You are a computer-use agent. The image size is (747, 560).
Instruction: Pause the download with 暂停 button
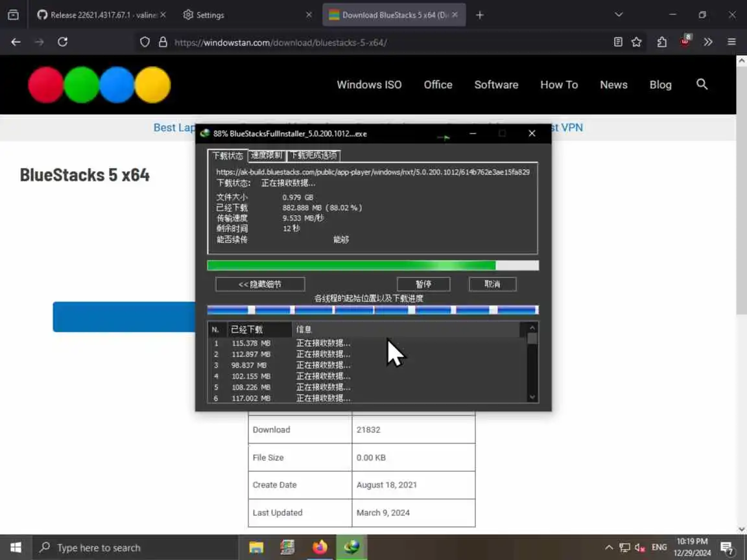tap(423, 285)
